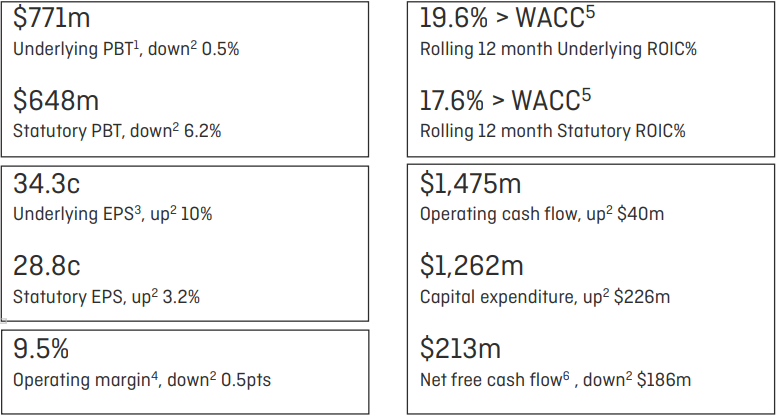Select Capital expenditure, up $226m caption
777x416 pixels.
click(545, 297)
